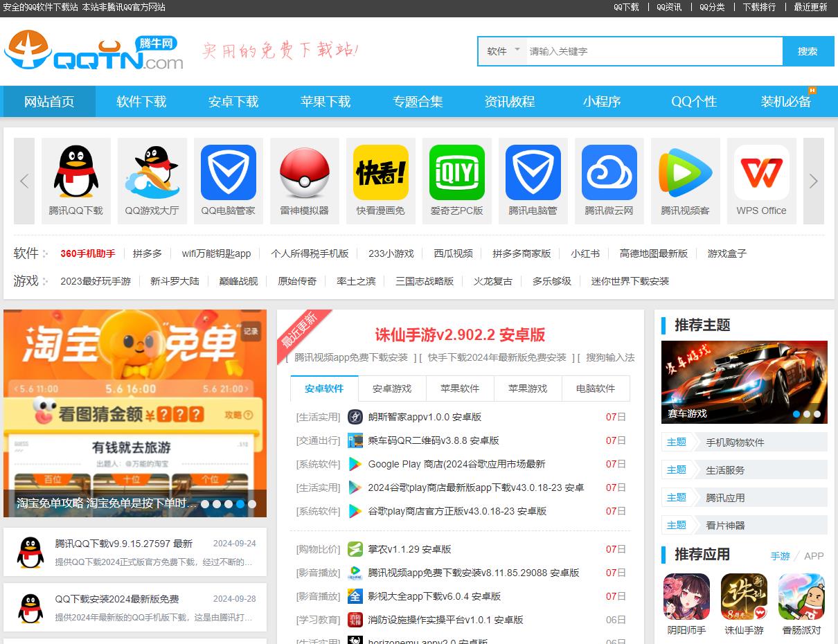Open 专题合集 in the nav bar
This screenshot has width=838, height=644.
418,102
